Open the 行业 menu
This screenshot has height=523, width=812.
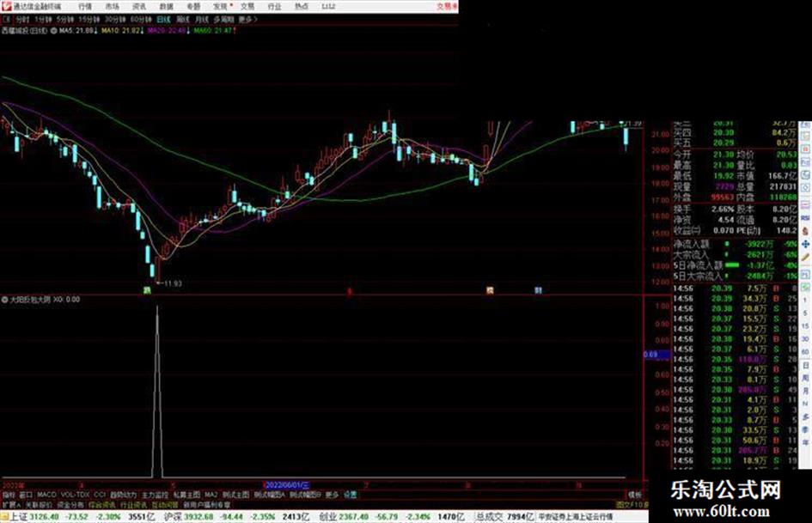point(274,6)
